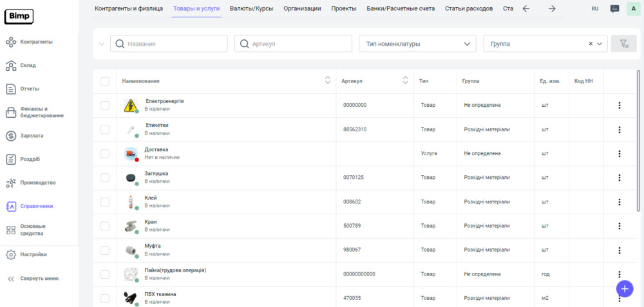The image size is (644, 307).
Task: Expand the Тип номенклатуры dropdown
Action: click(417, 44)
